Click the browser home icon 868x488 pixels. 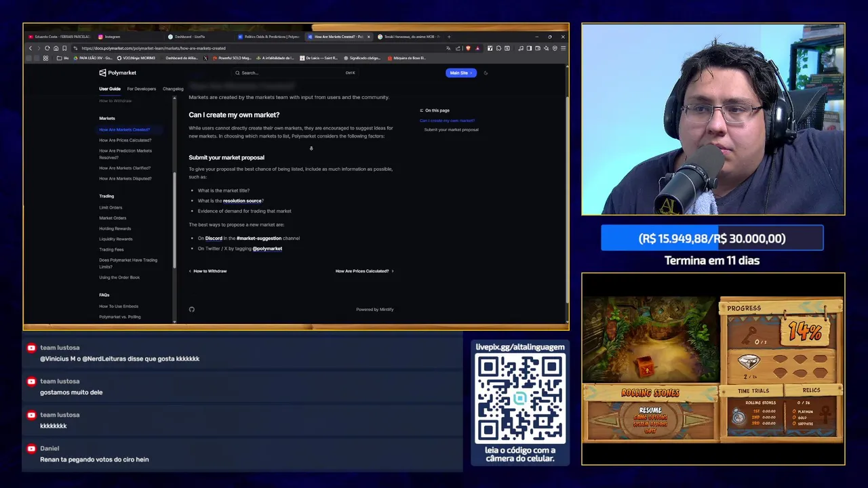(56, 48)
